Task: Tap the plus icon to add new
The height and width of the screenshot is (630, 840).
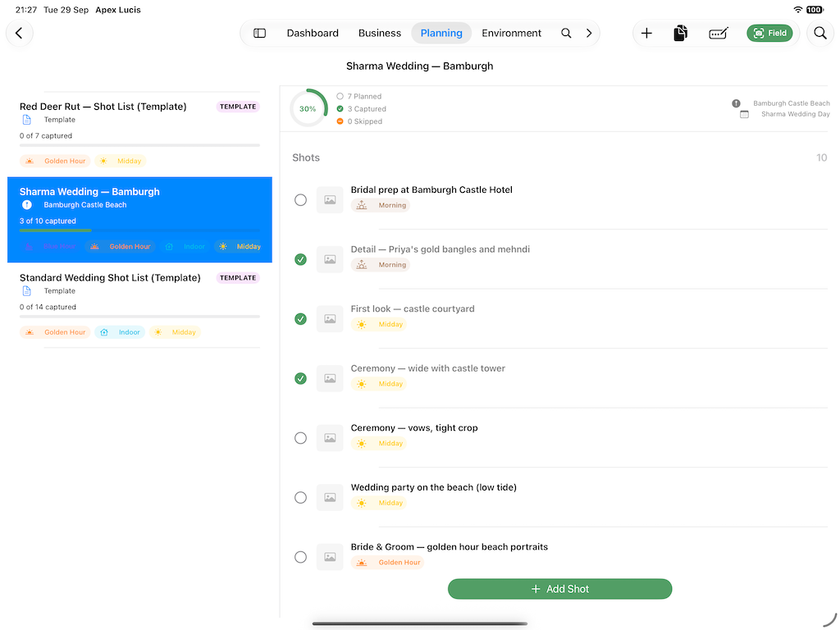Action: [646, 33]
